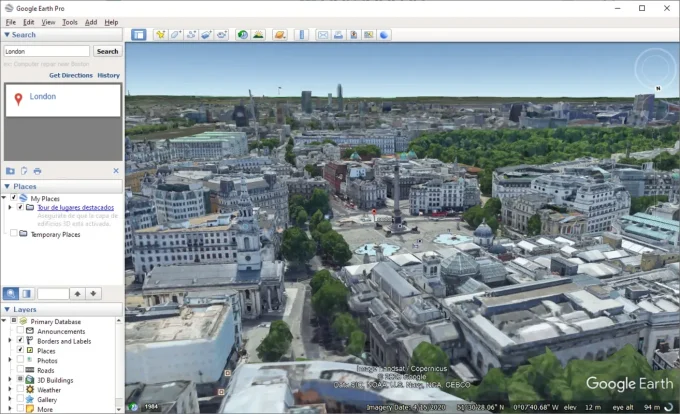
Task: Select the ruler measurement tool
Action: tap(301, 35)
